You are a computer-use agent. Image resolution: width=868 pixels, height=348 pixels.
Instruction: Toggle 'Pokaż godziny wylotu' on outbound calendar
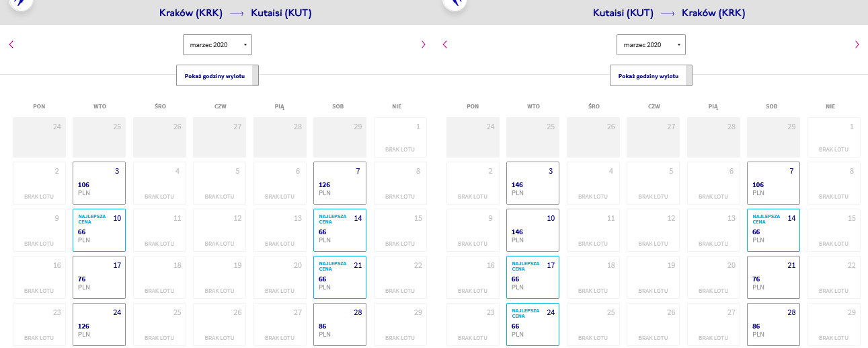pos(218,76)
